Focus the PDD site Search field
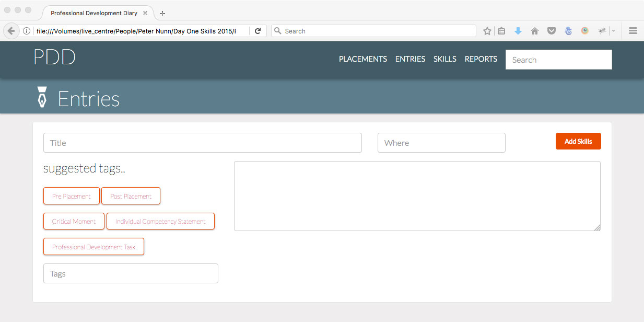This screenshot has width=644, height=322. 558,60
